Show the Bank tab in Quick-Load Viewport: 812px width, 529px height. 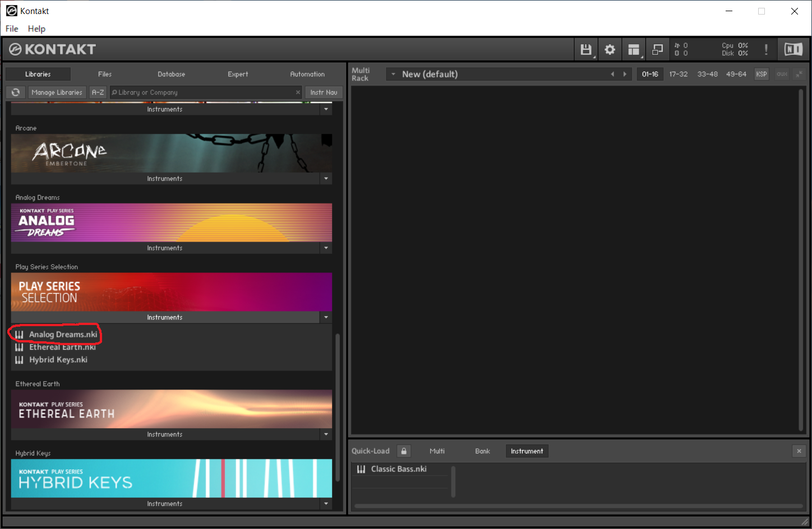tap(482, 451)
